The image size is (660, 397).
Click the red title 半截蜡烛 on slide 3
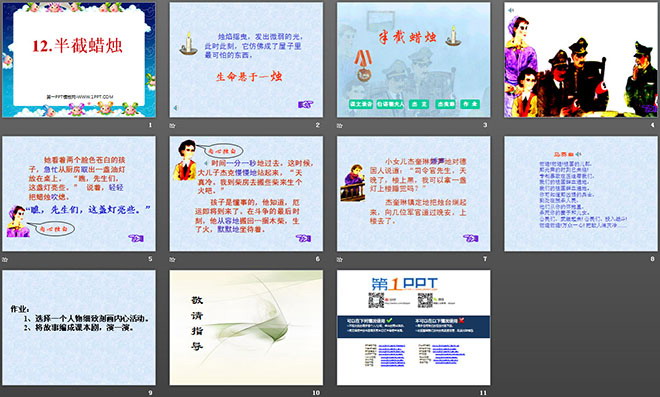407,37
